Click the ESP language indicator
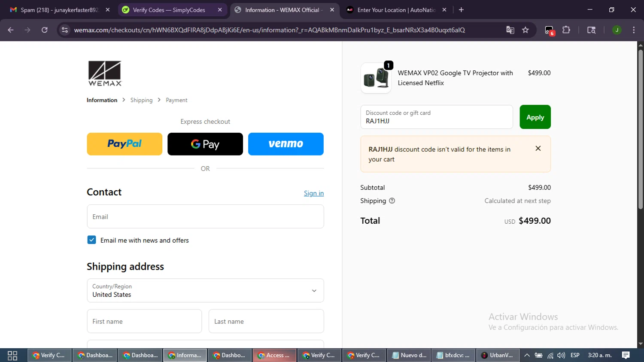The width and height of the screenshot is (644, 362). coord(575,355)
